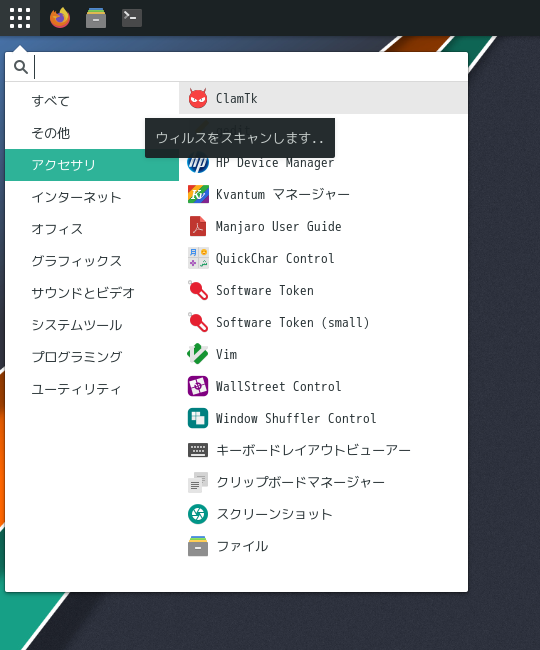Image resolution: width=540 pixels, height=650 pixels.
Task: Select the オフィス category
Action: point(92,229)
